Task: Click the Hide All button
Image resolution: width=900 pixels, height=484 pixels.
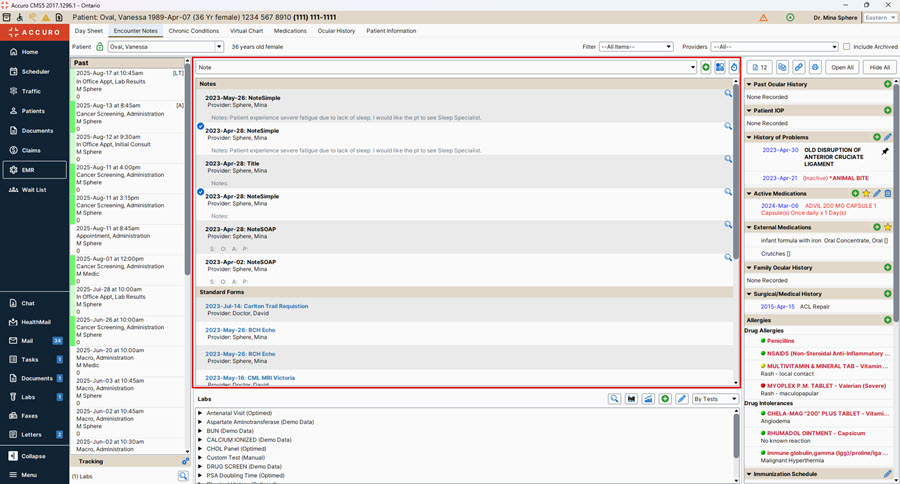Action: (879, 67)
